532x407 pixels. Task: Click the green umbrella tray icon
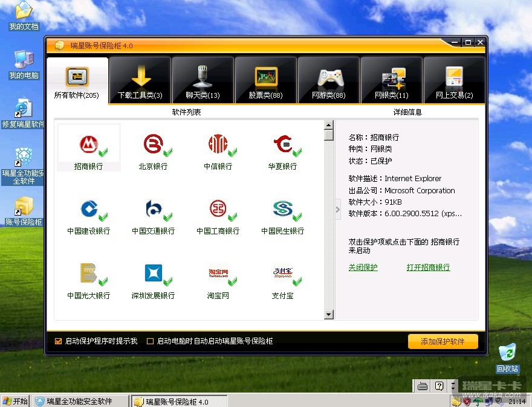pos(478,402)
